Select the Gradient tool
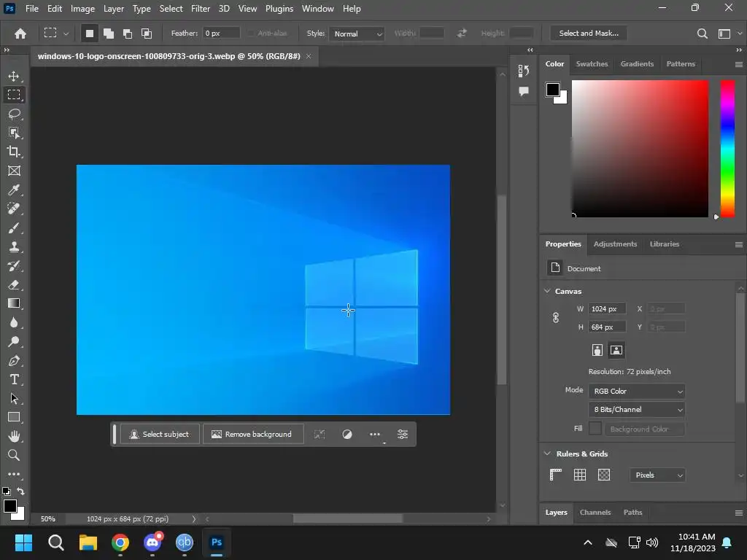Viewport: 747px width, 560px height. click(14, 303)
